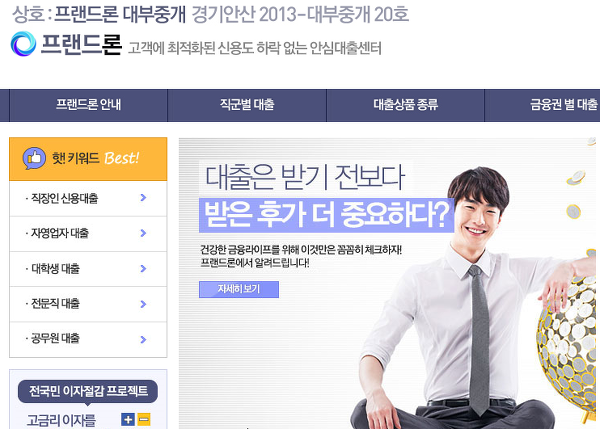Click the arrow beside 자영업자 대출
The image size is (600, 429).
(143, 233)
